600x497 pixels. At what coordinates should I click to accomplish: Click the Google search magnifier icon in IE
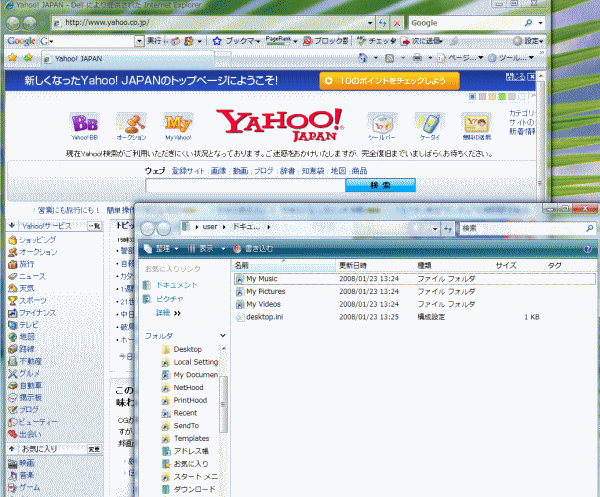click(x=528, y=23)
